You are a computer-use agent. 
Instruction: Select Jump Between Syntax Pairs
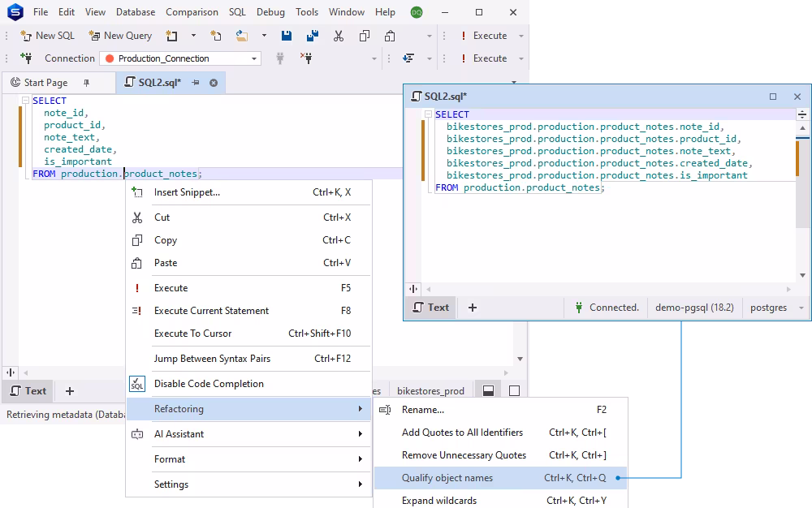pos(249,359)
